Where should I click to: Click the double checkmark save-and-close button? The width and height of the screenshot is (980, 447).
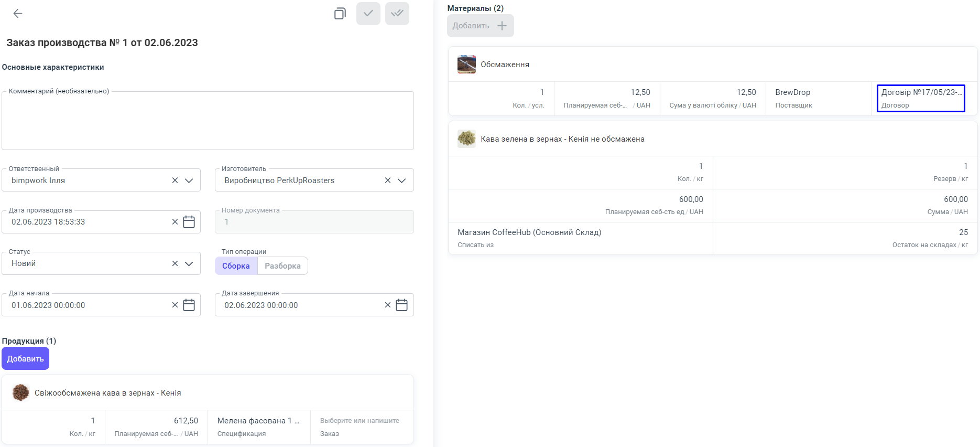tap(397, 14)
